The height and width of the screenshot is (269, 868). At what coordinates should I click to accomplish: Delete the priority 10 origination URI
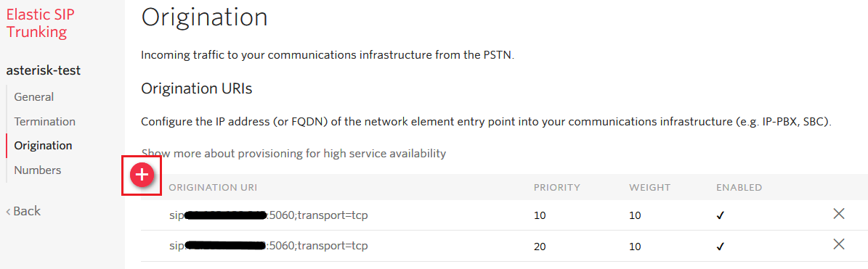[839, 214]
